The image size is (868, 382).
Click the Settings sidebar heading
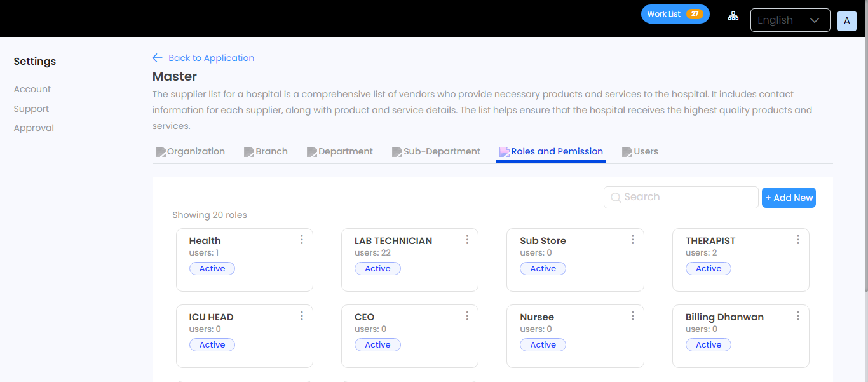(35, 62)
